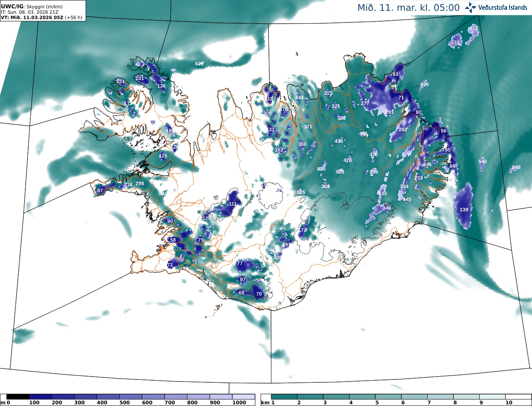
Task: Click the visibility value 540 offshore to the east
Action: pyautogui.click(x=483, y=161)
